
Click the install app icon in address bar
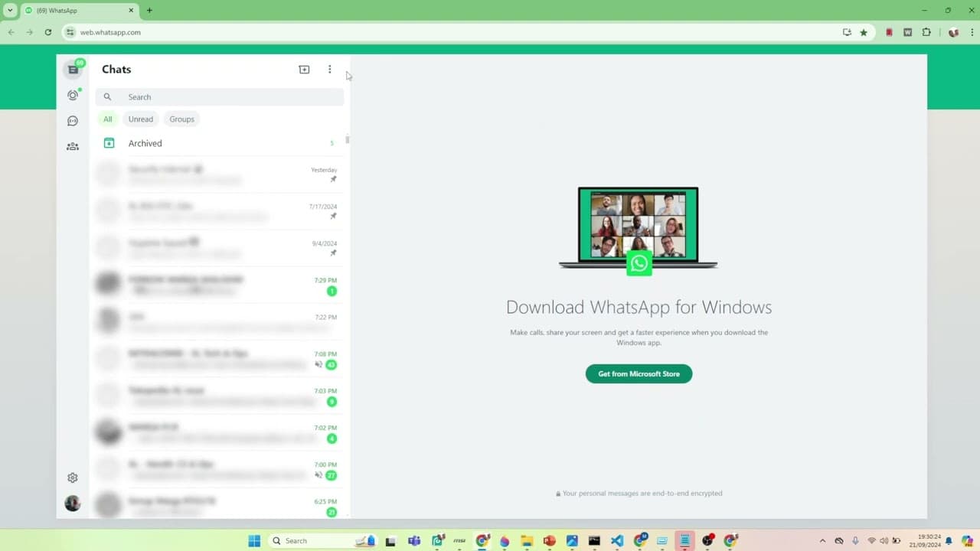[847, 32]
